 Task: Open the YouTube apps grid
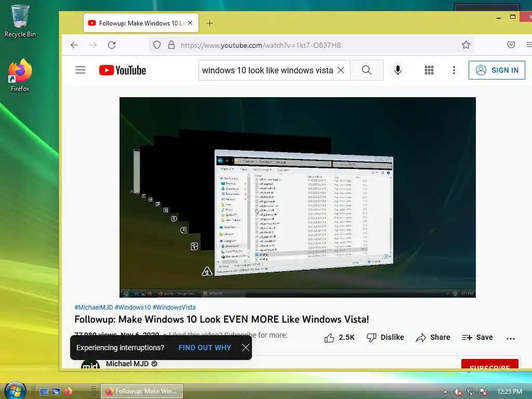429,70
